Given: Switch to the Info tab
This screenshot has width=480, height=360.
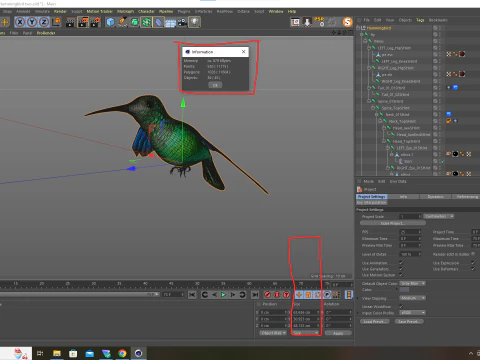Looking at the screenshot, I should [x=403, y=197].
